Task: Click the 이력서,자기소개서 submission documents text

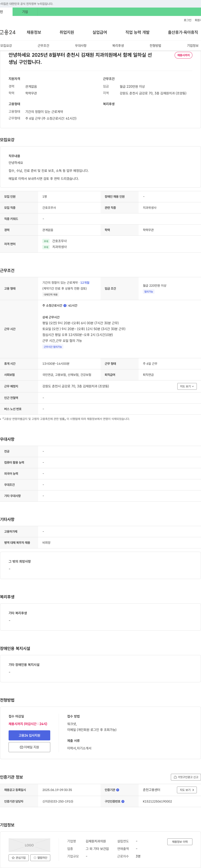Action: pos(79,748)
